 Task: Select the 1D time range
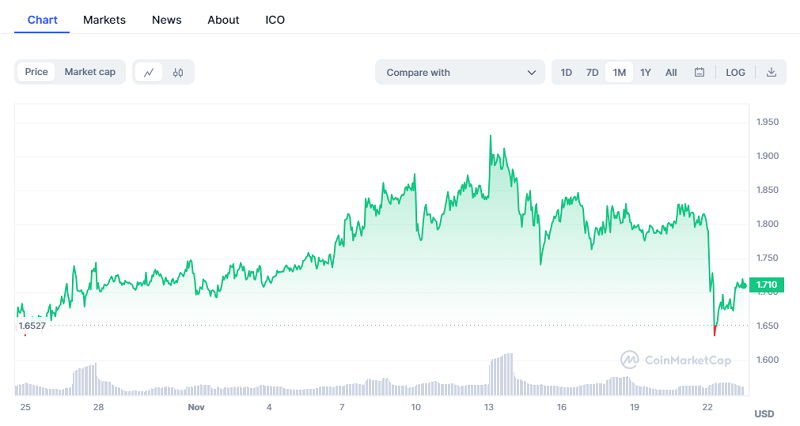(x=566, y=72)
